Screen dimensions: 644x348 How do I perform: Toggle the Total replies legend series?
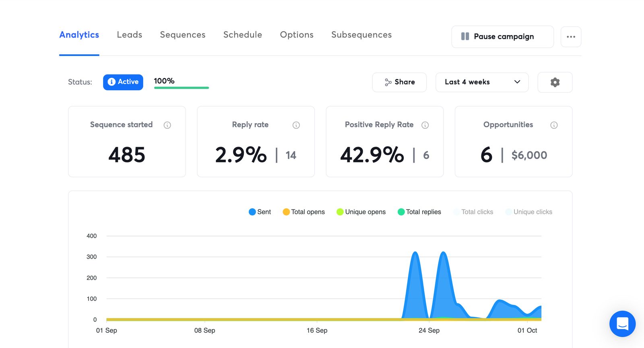(419, 212)
